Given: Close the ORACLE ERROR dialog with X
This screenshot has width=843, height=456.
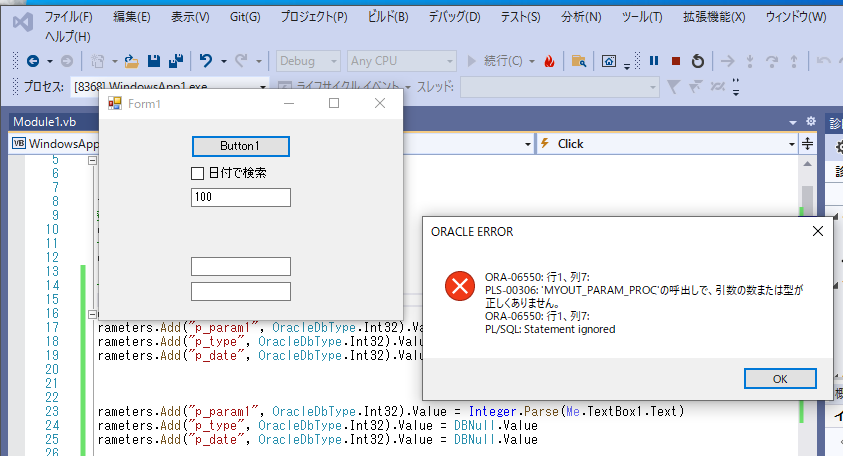Looking at the screenshot, I should pyautogui.click(x=817, y=231).
